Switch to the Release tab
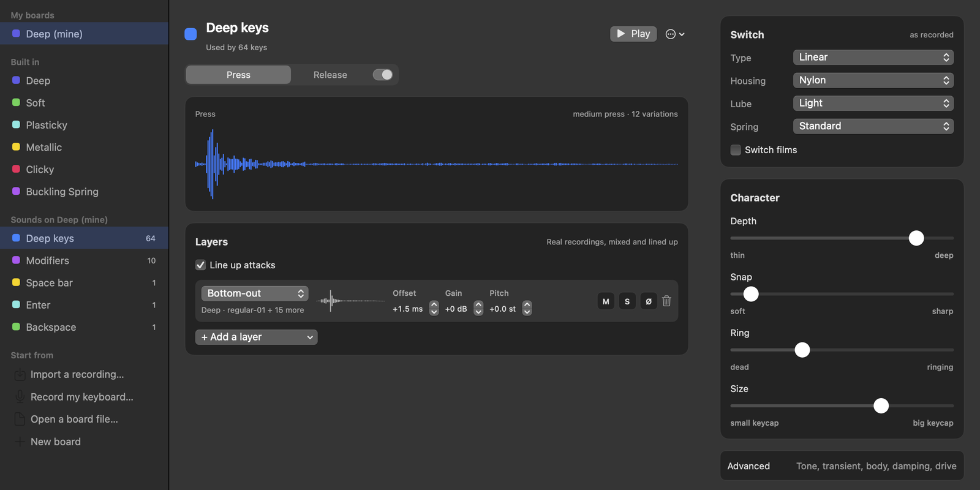The height and width of the screenshot is (490, 980). coord(330,75)
